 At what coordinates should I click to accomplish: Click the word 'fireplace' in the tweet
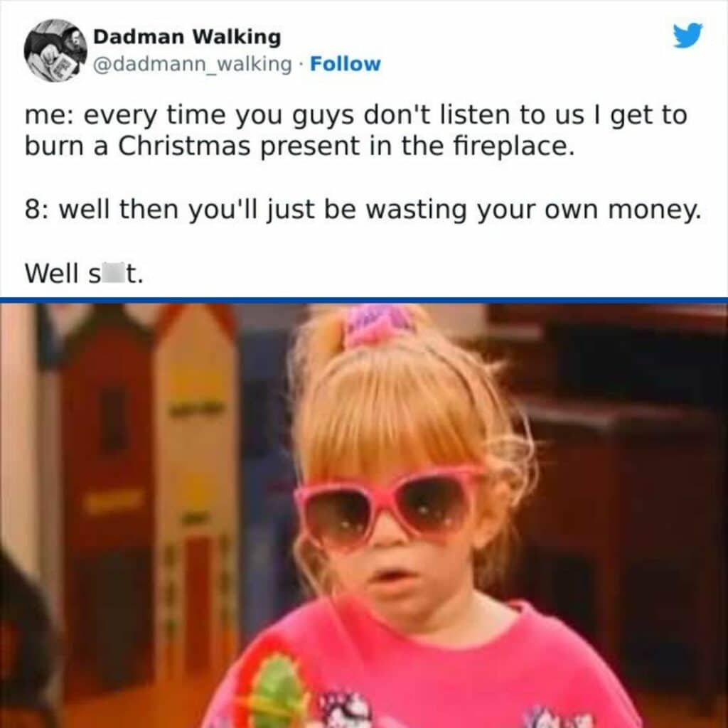pyautogui.click(x=509, y=146)
